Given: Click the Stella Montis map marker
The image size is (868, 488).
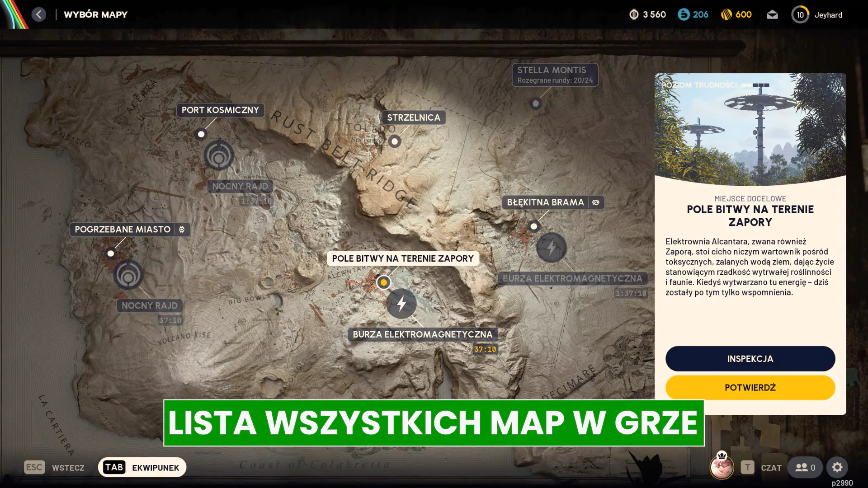Looking at the screenshot, I should (x=536, y=103).
